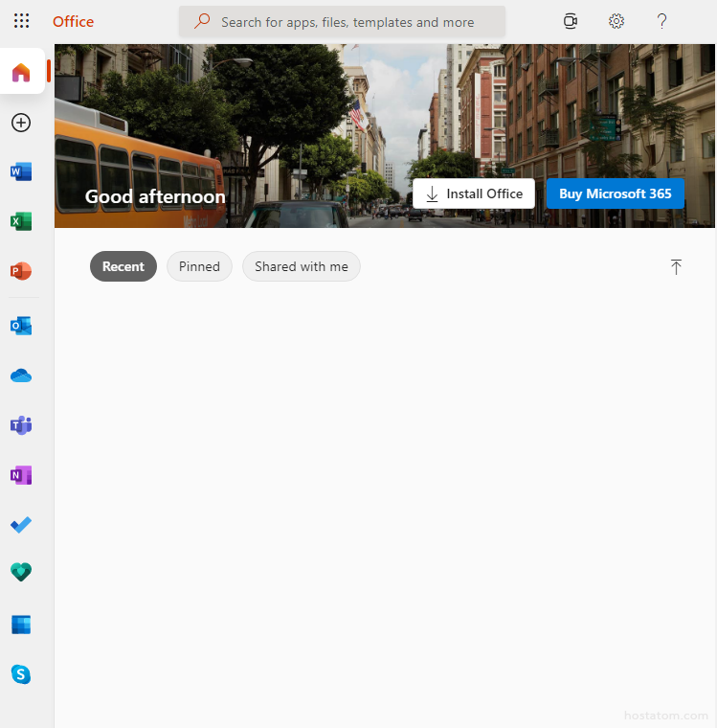Click the Create new plus icon
Screen dimensions: 717x728
coord(21,123)
